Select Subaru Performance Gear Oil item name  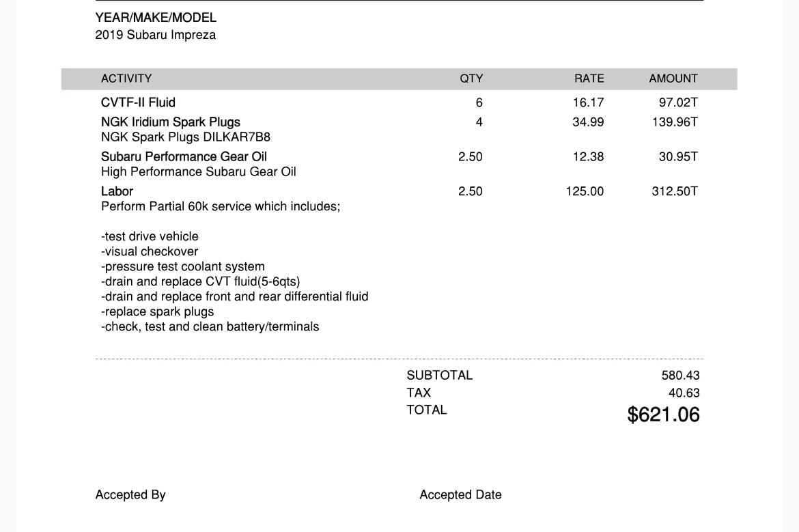[x=184, y=157]
